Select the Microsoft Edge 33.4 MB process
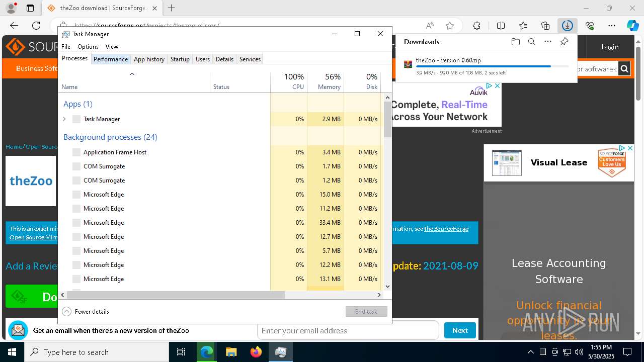The width and height of the screenshot is (644, 362). [x=219, y=223]
